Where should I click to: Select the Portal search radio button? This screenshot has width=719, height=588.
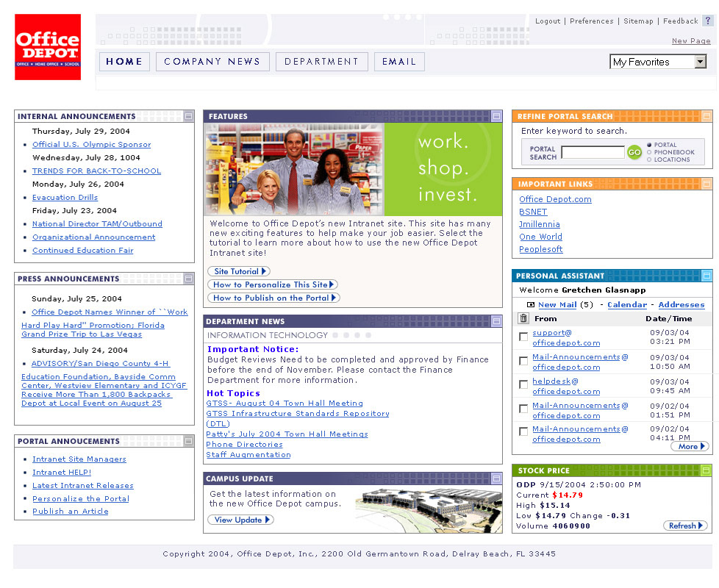coord(649,145)
